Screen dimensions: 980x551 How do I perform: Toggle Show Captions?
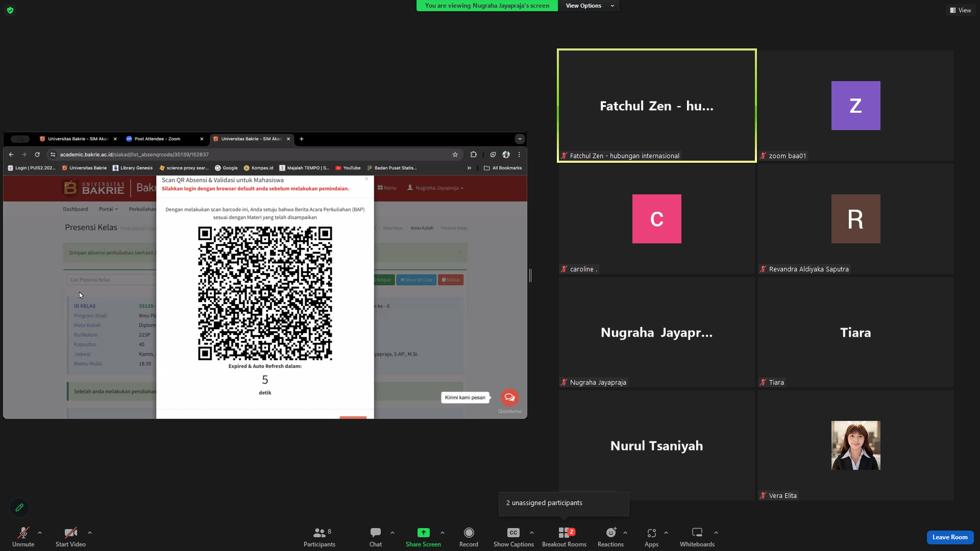pyautogui.click(x=513, y=537)
